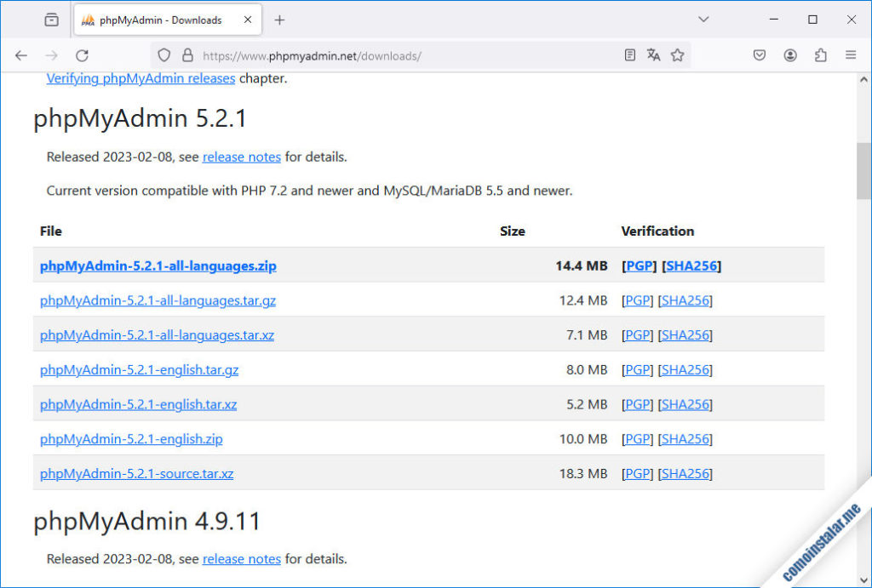
Task: Maximize the Firefox window
Action: (x=812, y=20)
